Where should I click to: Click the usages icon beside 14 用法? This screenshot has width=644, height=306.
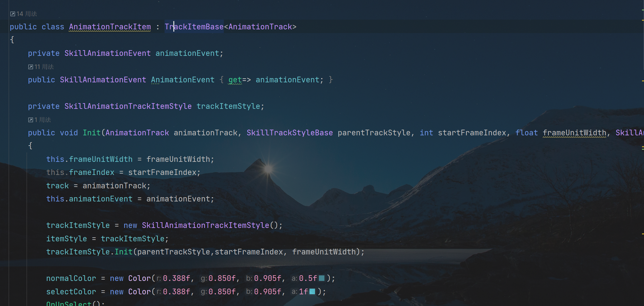coord(13,14)
